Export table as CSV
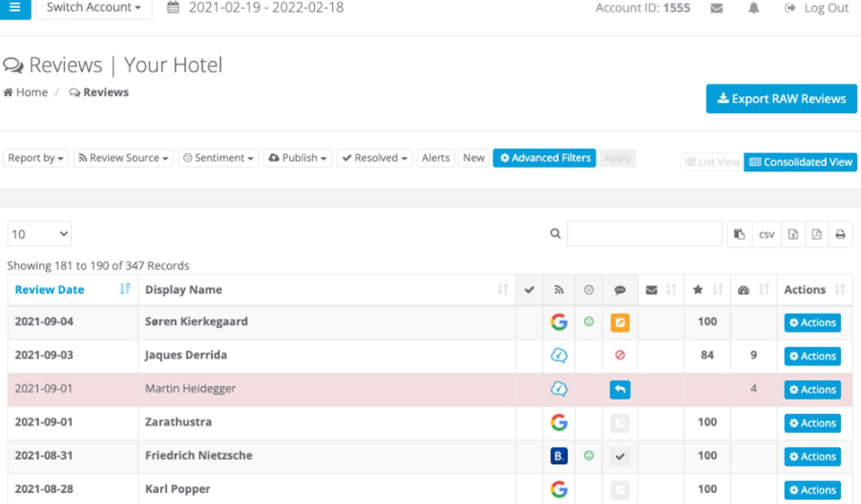Viewport: 861px width, 504px height. (766, 234)
